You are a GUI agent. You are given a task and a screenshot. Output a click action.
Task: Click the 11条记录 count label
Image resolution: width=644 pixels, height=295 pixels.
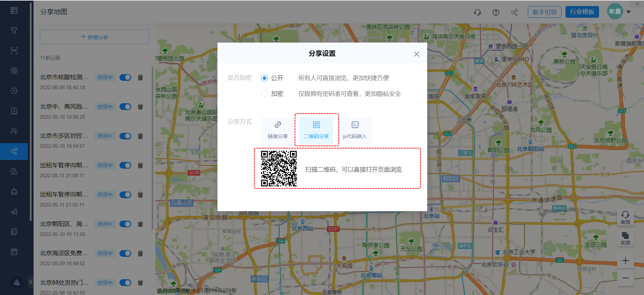click(x=50, y=58)
